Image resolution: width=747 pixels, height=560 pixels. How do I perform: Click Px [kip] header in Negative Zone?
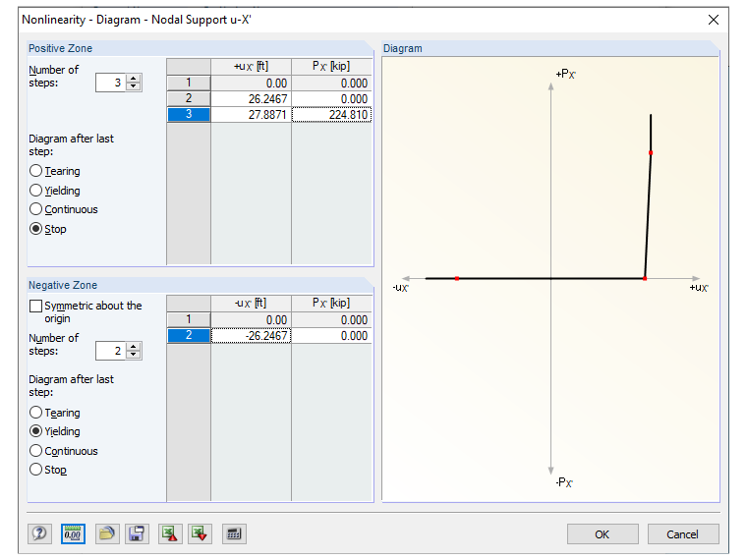coord(331,303)
